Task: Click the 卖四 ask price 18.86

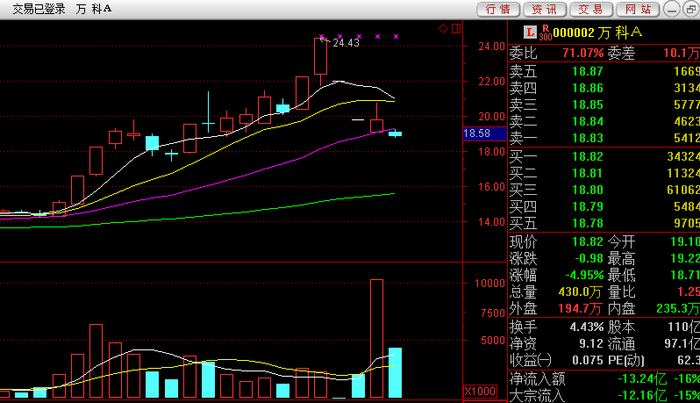Action: coord(588,88)
